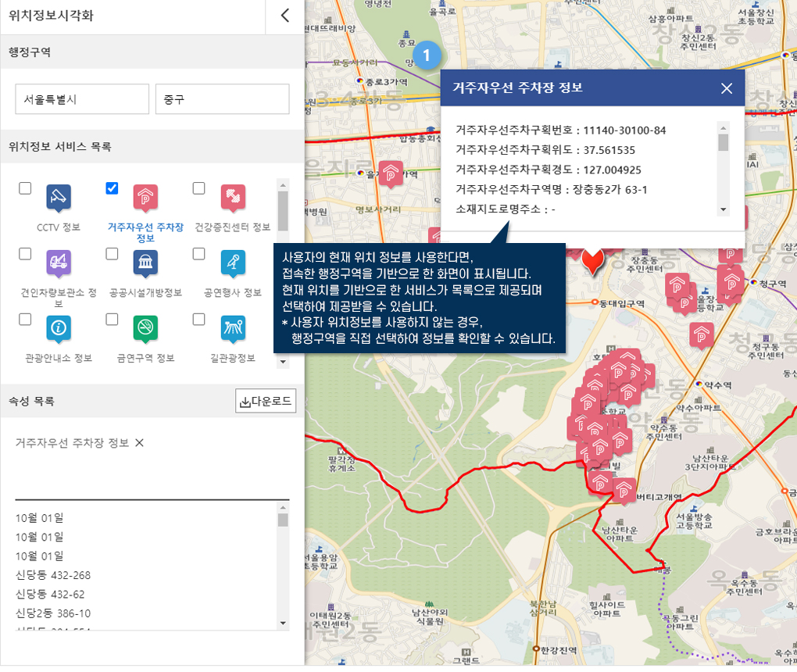This screenshot has width=797, height=672.
Task: Click the scroll down arrow in info popup
Action: tap(724, 209)
